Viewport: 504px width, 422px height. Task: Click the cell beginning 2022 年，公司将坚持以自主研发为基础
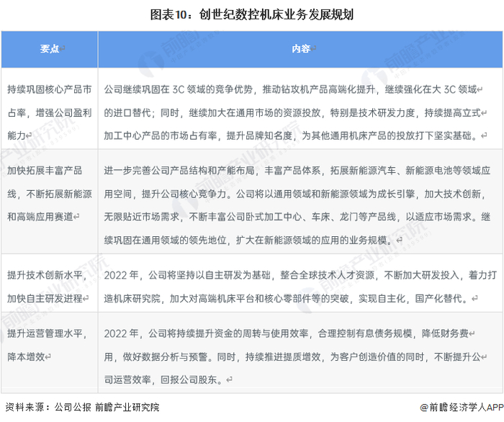pyautogui.click(x=300, y=283)
